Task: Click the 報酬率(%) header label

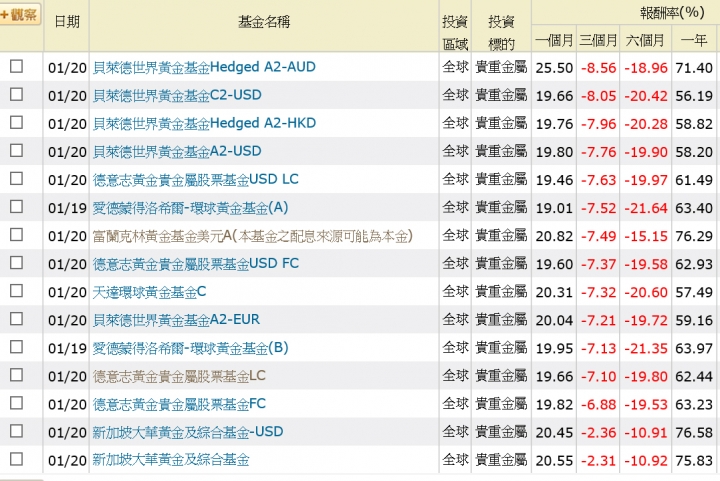Action: click(672, 12)
